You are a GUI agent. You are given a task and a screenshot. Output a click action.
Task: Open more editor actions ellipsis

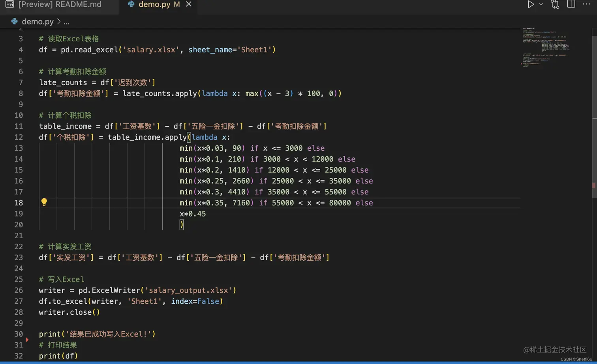click(586, 4)
